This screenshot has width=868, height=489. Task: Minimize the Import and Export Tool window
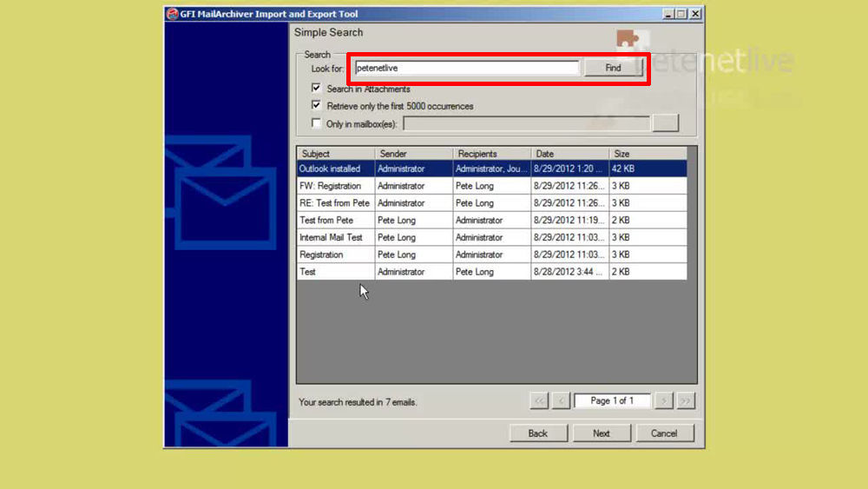tap(667, 14)
